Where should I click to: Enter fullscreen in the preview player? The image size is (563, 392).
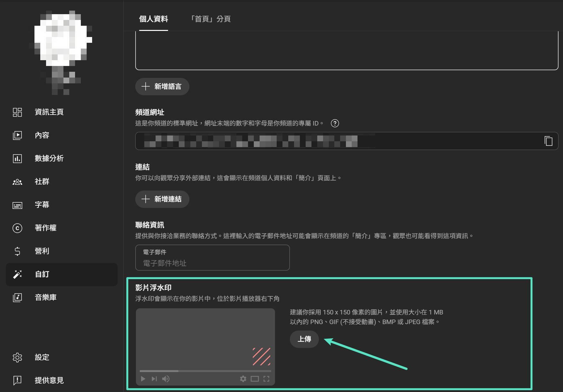coord(266,379)
